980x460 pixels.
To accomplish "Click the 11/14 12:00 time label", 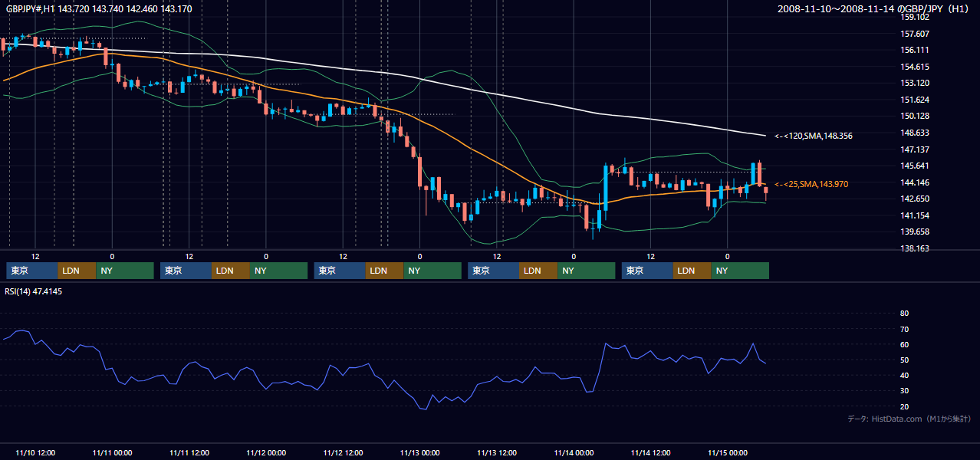I will point(651,452).
